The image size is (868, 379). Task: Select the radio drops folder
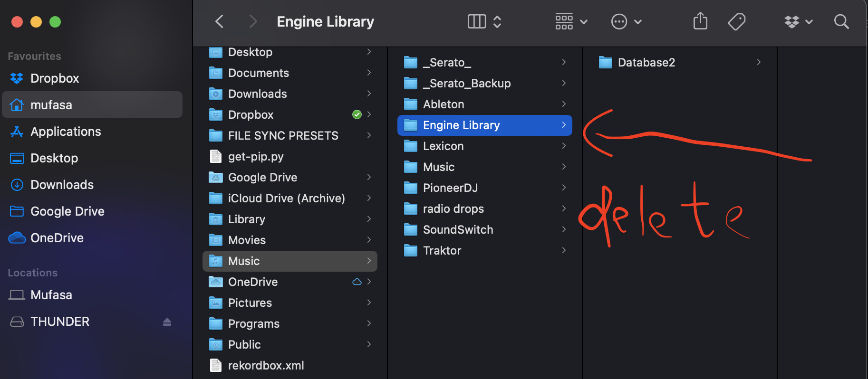point(485,209)
